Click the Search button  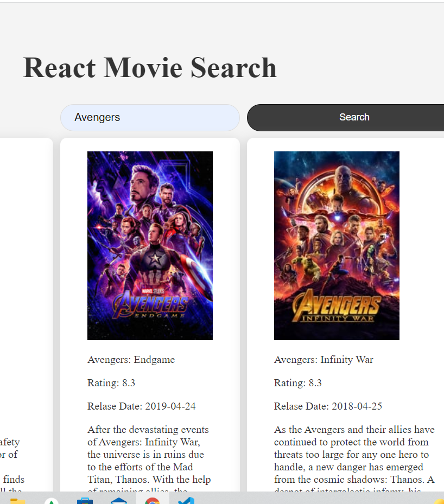(x=346, y=118)
